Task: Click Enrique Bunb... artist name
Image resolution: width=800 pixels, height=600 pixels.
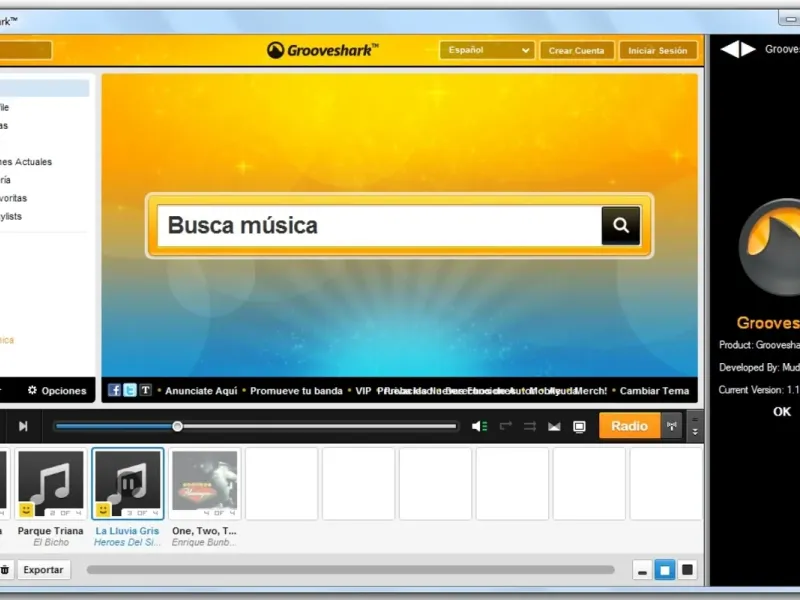Action: (204, 542)
